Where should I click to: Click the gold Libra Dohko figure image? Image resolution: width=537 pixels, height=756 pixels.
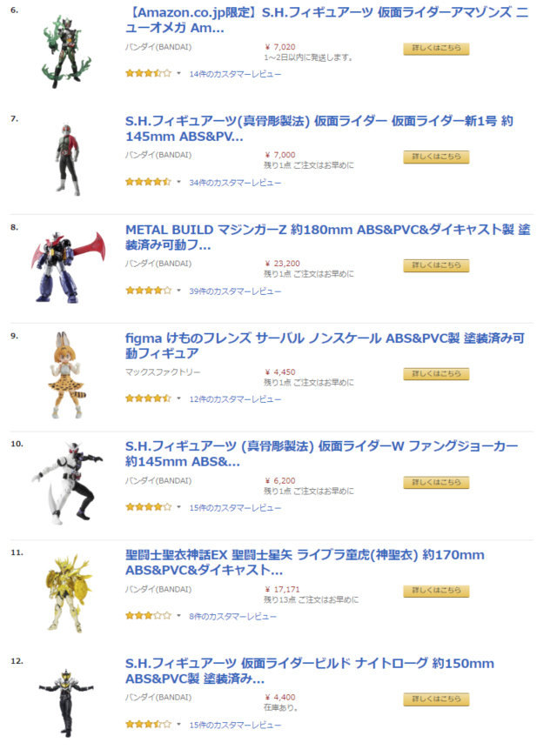68,593
